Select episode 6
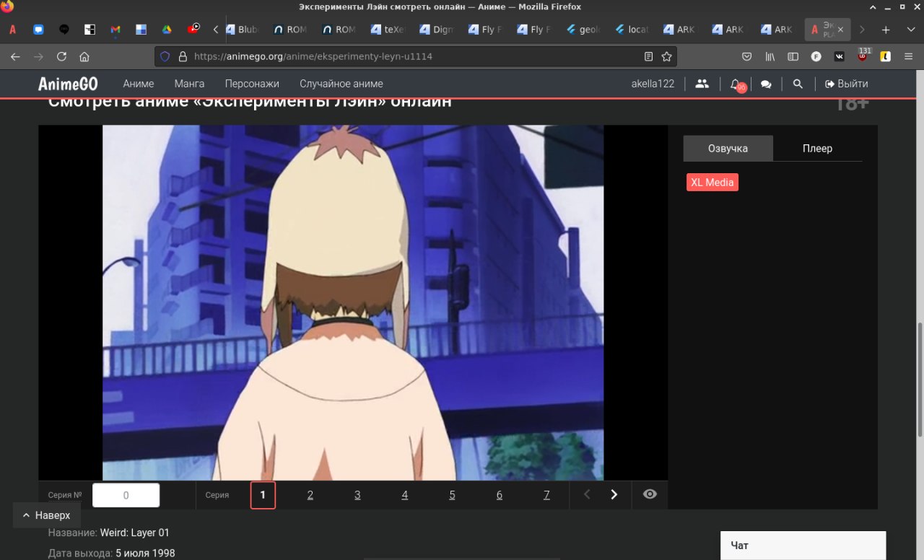This screenshot has width=924, height=560. pos(500,495)
